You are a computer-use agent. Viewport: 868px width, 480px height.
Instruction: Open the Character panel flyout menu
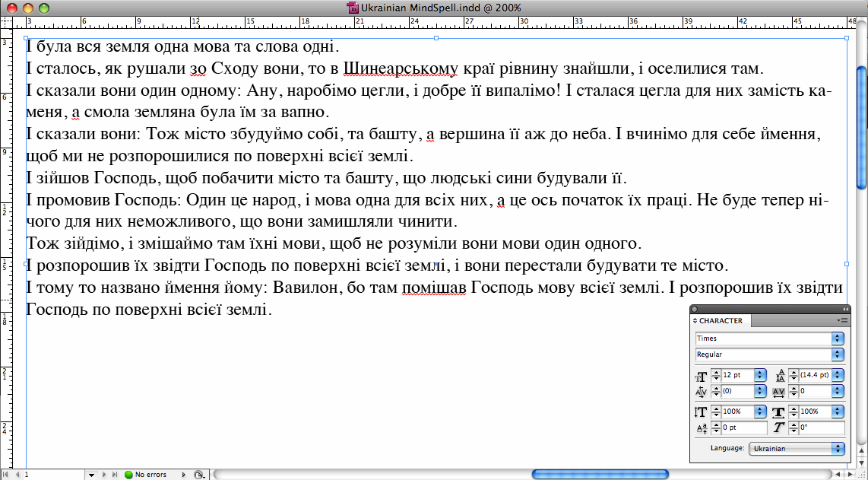coord(842,320)
